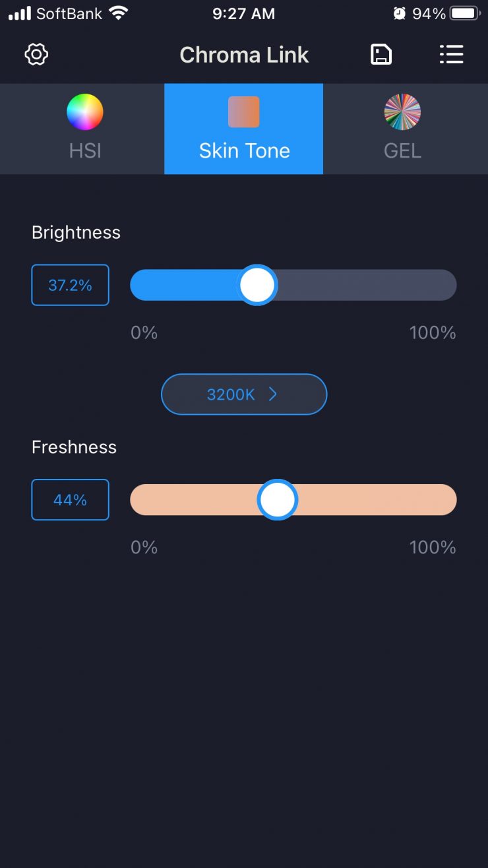
Task: Tap the Skin Tone gradient swatch icon
Action: point(243,112)
